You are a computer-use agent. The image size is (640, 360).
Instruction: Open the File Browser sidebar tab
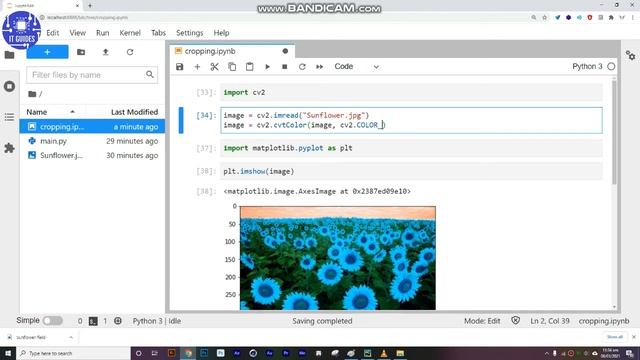[9, 55]
